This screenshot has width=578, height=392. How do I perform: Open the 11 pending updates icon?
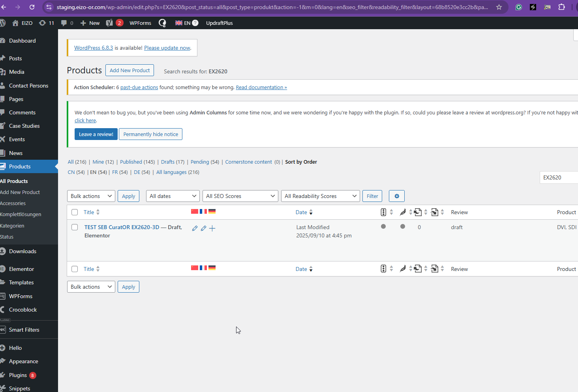[x=47, y=23]
